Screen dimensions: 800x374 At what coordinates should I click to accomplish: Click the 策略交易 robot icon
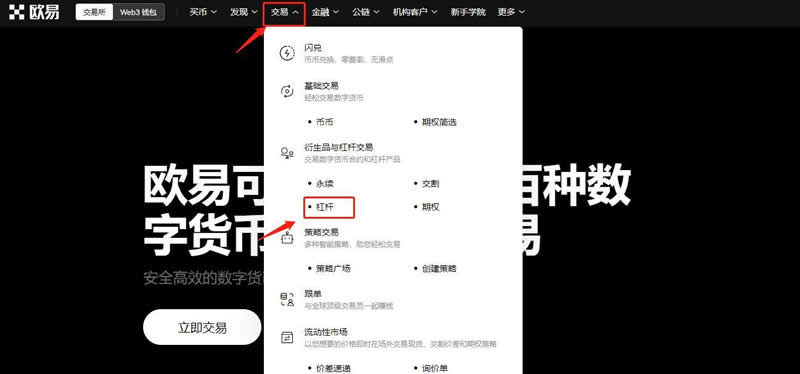click(x=287, y=237)
